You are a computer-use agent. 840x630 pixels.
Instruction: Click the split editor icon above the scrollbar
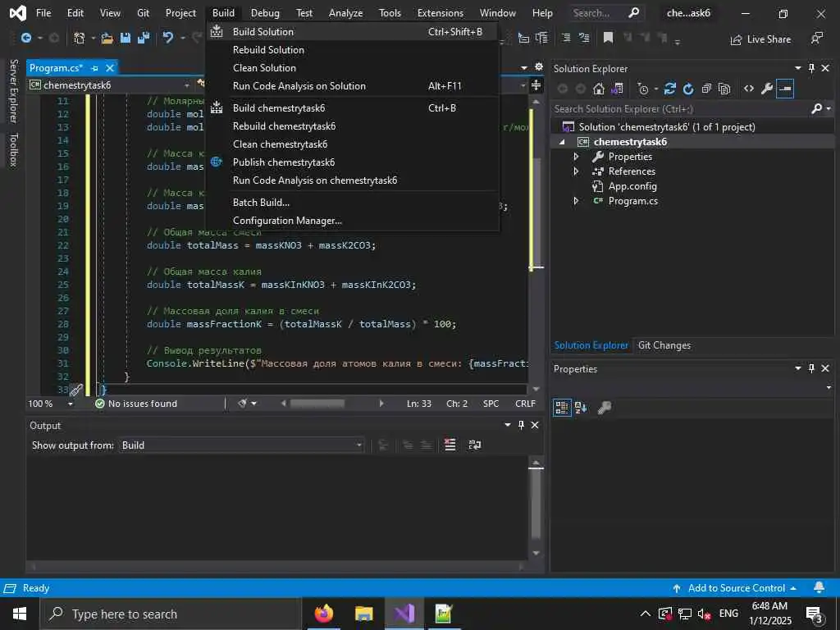[536, 85]
